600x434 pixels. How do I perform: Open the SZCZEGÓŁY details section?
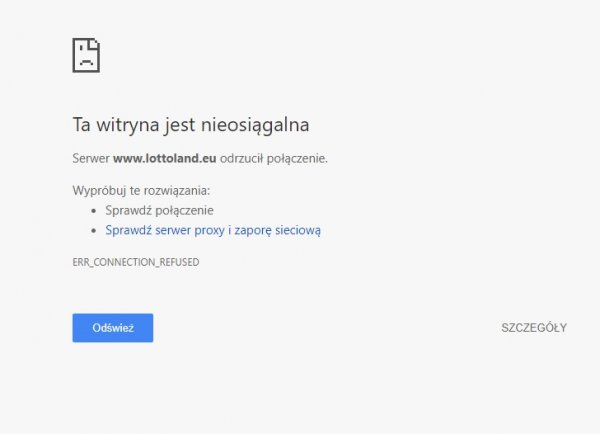[534, 328]
